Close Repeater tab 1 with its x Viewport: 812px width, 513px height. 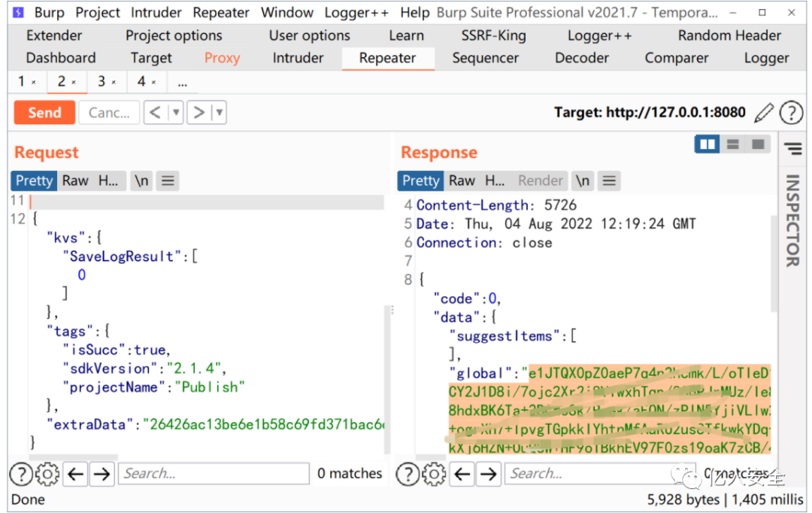coord(34,83)
